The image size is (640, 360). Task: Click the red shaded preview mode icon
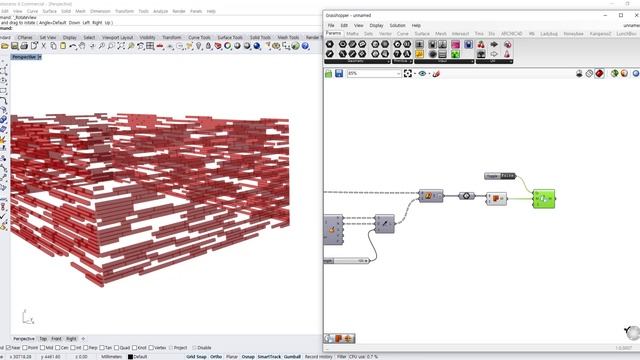(599, 73)
